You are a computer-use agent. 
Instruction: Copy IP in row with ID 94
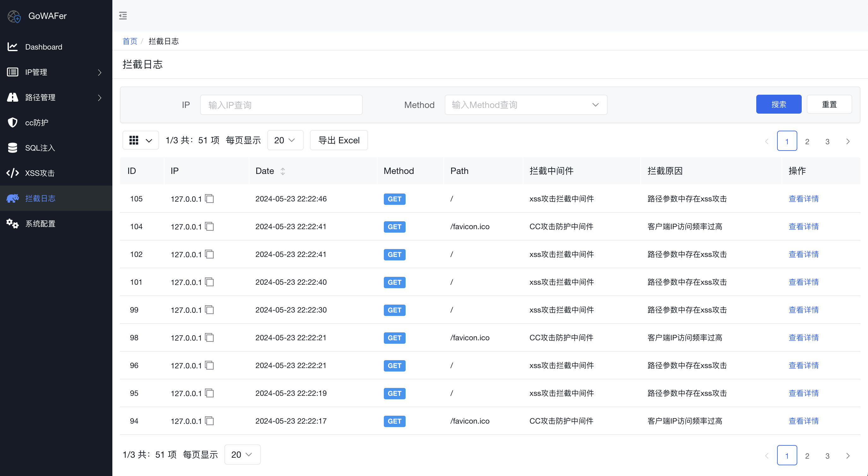209,421
